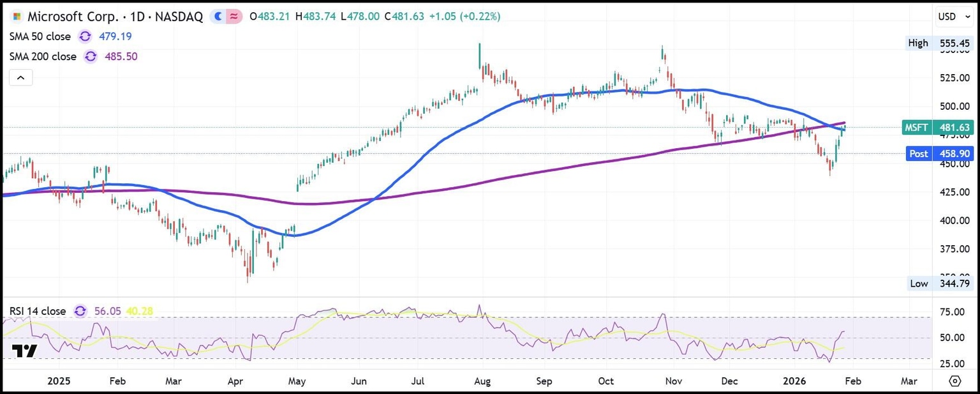Toggle dark mode with the moon icon
This screenshot has height=394, width=980.
pyautogui.click(x=218, y=16)
